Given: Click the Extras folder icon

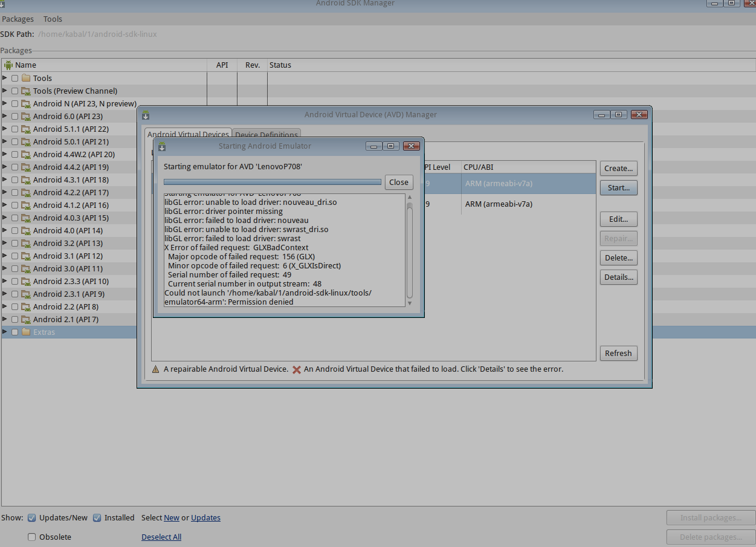Looking at the screenshot, I should [26, 332].
